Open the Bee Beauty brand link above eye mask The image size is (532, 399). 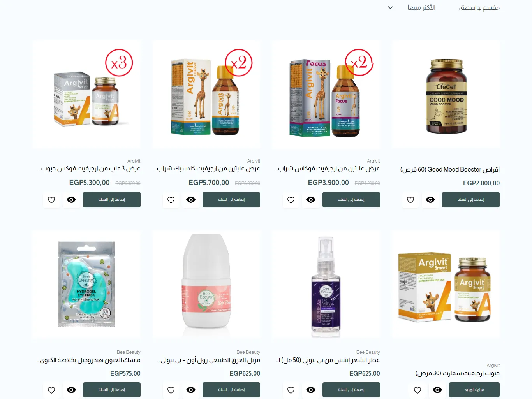[129, 352]
